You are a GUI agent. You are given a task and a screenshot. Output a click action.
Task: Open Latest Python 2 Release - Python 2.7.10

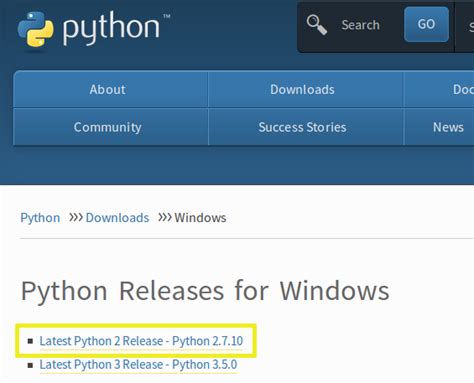141,341
